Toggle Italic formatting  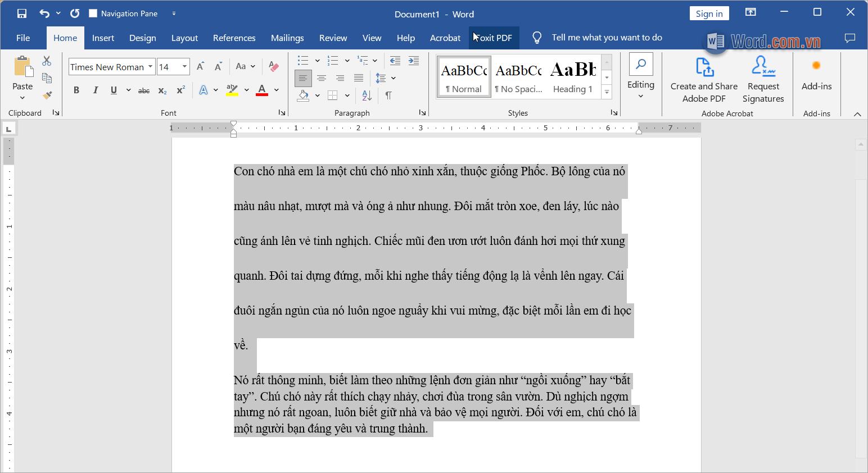point(95,90)
